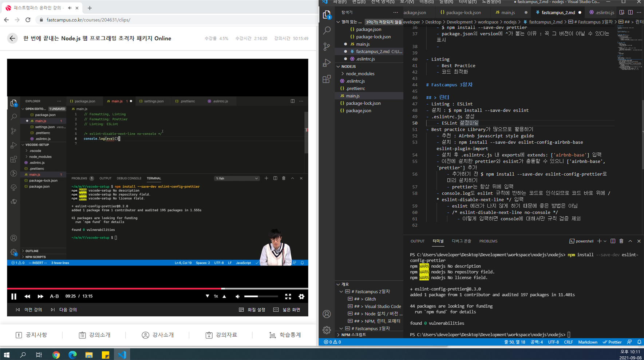This screenshot has width=644, height=360.
Task: Adjust the video volume slider
Action: tap(261, 296)
